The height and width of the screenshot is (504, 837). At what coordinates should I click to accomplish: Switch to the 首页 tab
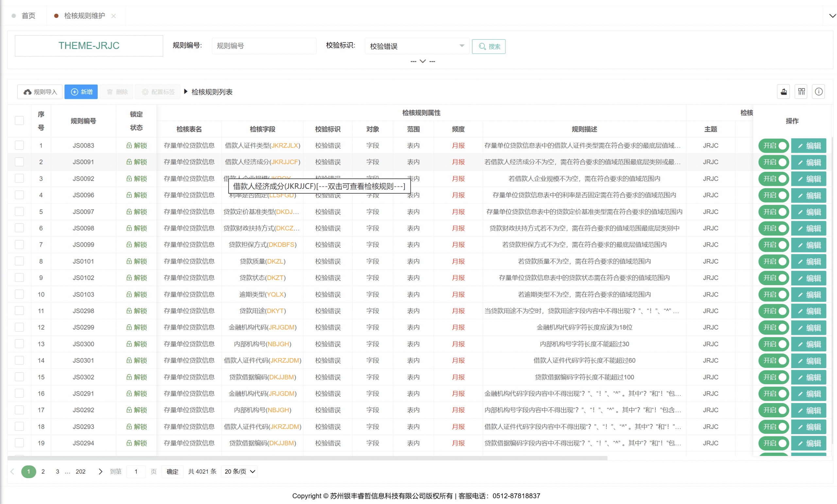(x=28, y=16)
